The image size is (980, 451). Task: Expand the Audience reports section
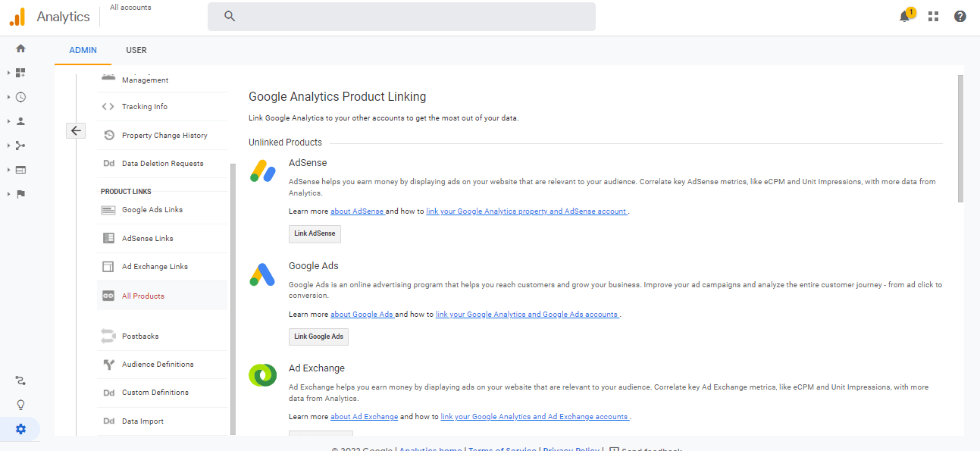click(x=8, y=121)
